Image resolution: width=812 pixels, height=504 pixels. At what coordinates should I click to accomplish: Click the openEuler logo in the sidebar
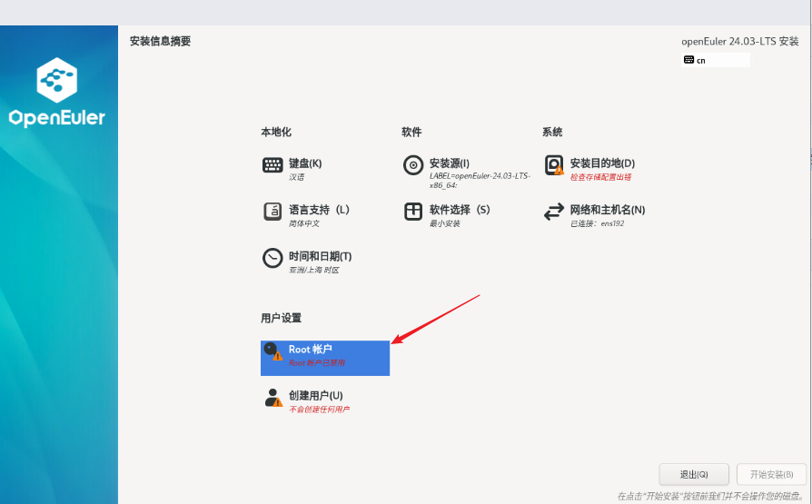[57, 93]
